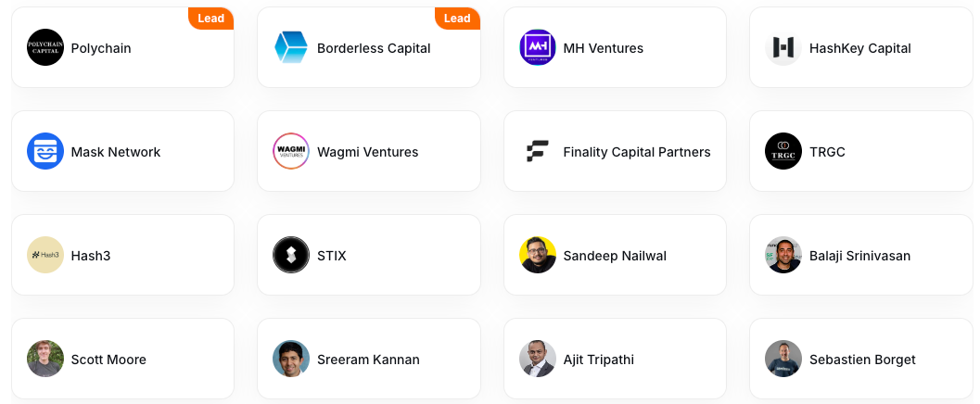Click the Borderless Capital blue cube logo
980x404 pixels.
[291, 47]
